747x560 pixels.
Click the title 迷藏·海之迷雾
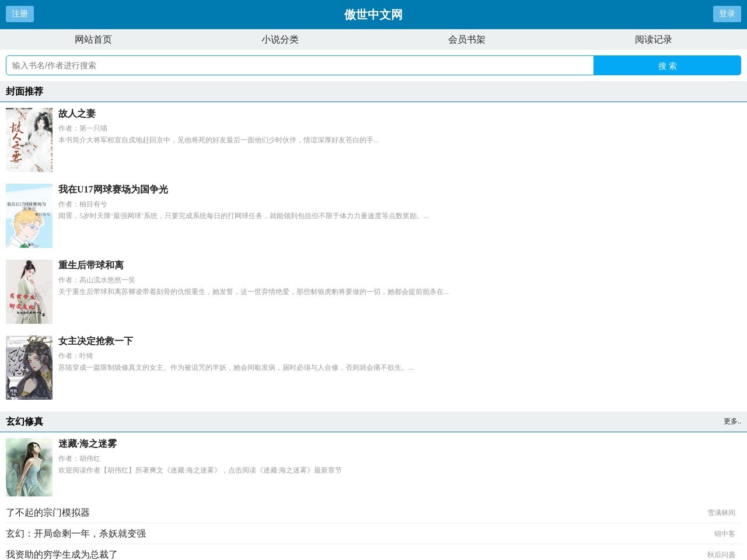(86, 443)
